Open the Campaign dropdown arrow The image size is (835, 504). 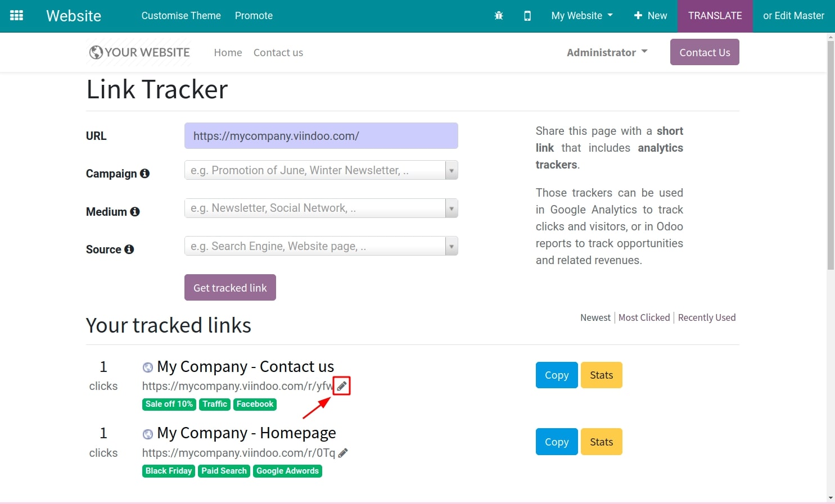451,170
